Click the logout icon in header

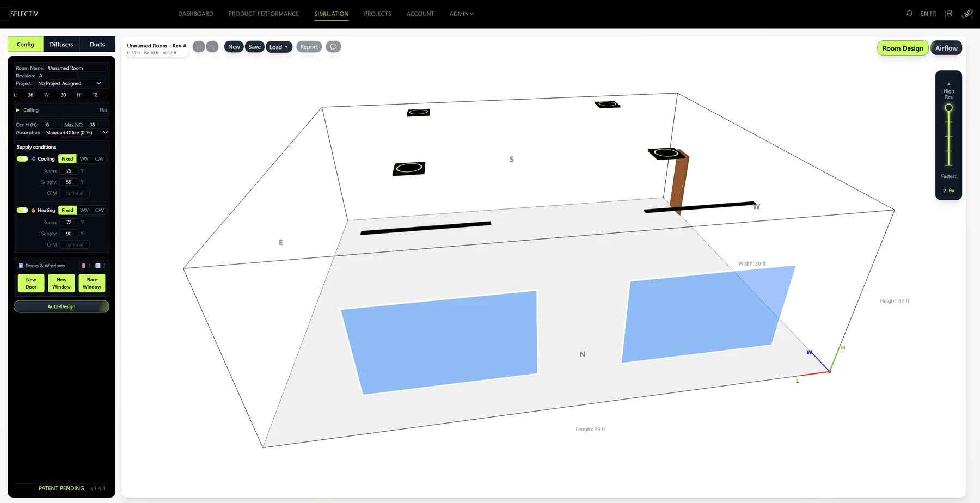(948, 14)
